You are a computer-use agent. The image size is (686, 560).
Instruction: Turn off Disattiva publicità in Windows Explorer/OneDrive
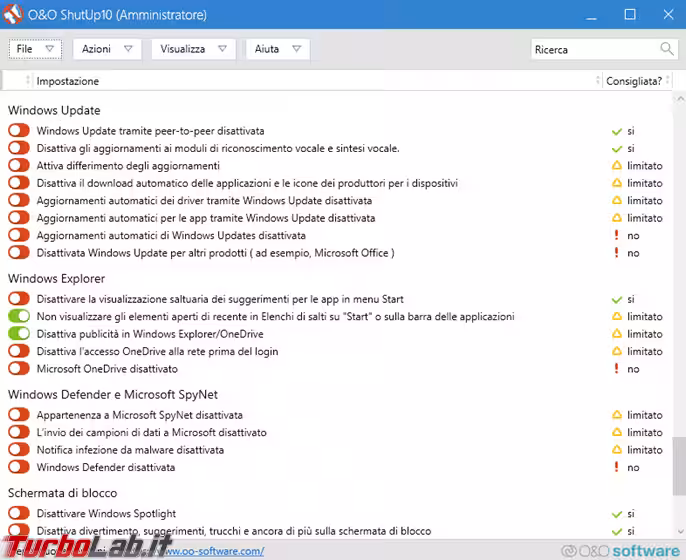pyautogui.click(x=19, y=333)
